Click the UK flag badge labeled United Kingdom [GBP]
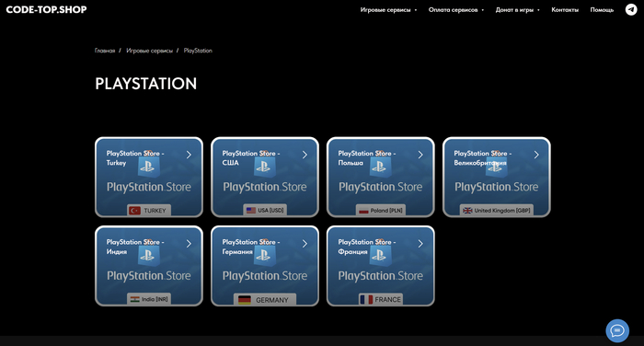The image size is (644, 346). pos(497,210)
